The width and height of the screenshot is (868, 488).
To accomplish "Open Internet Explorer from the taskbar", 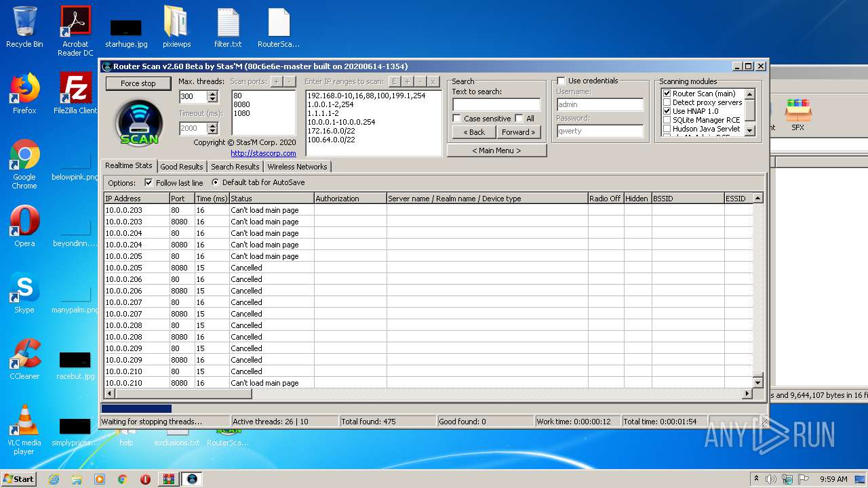I will click(x=54, y=479).
